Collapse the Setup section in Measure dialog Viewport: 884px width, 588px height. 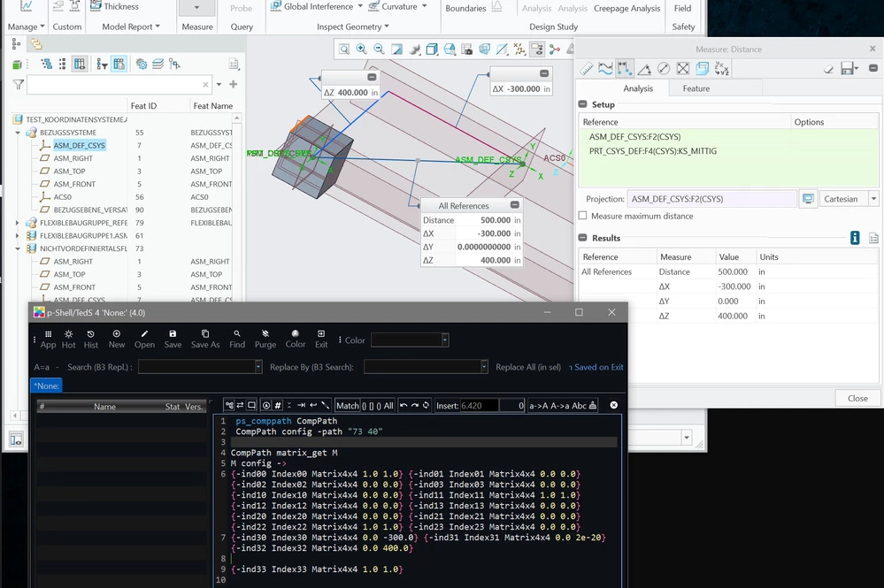click(x=583, y=104)
